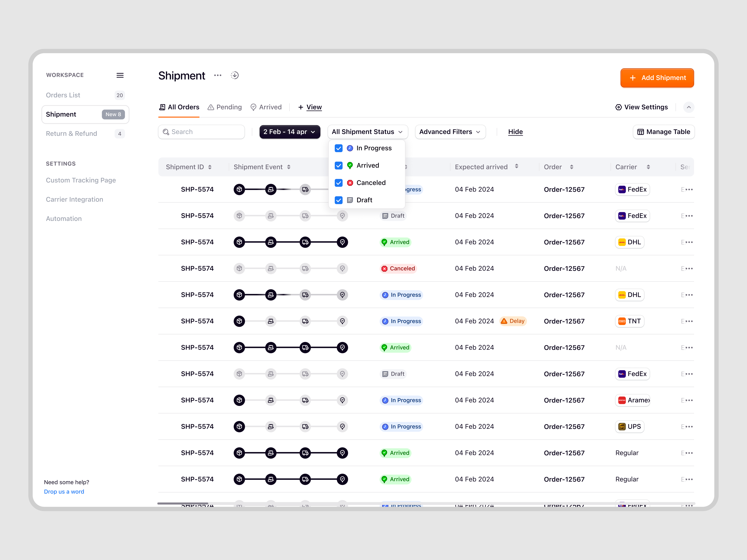The image size is (747, 560).
Task: Click the View Settings gear icon
Action: point(618,107)
